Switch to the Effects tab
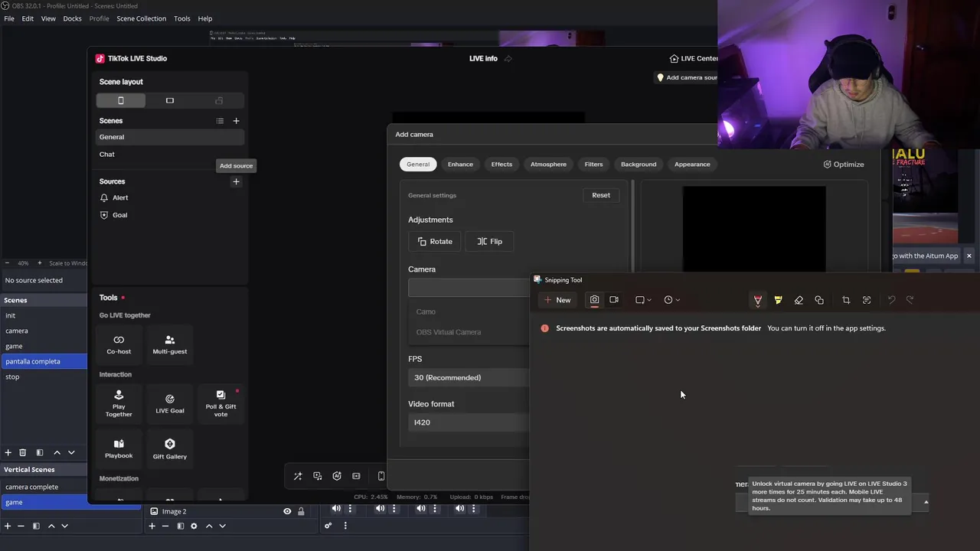Viewport: 980px width, 551px height. 501,164
